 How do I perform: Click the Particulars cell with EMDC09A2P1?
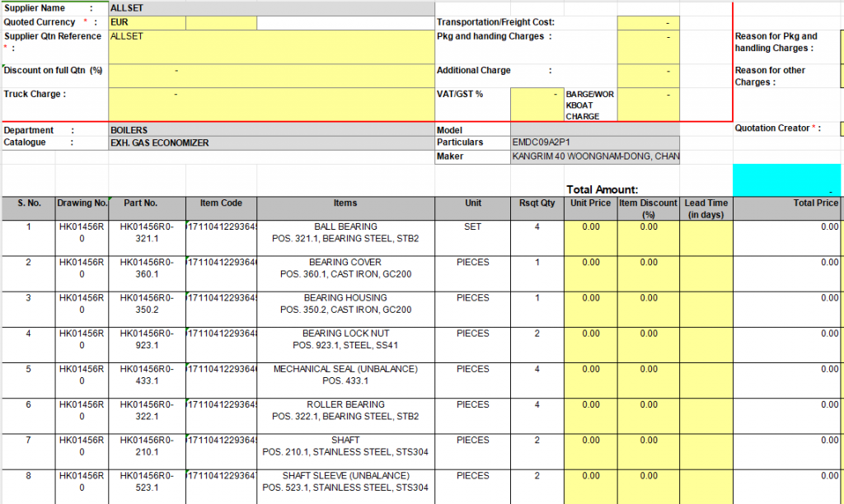(x=595, y=142)
